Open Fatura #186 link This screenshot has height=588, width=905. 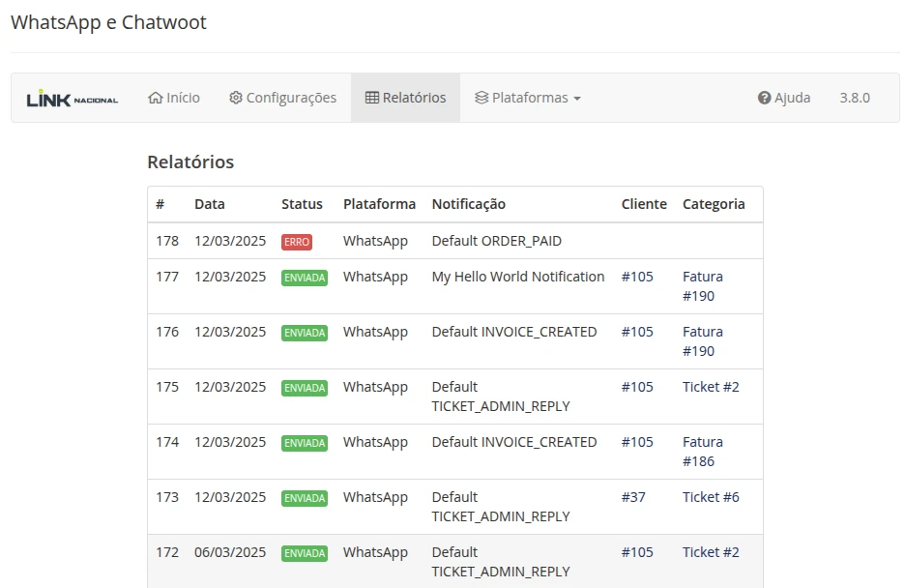[702, 452]
